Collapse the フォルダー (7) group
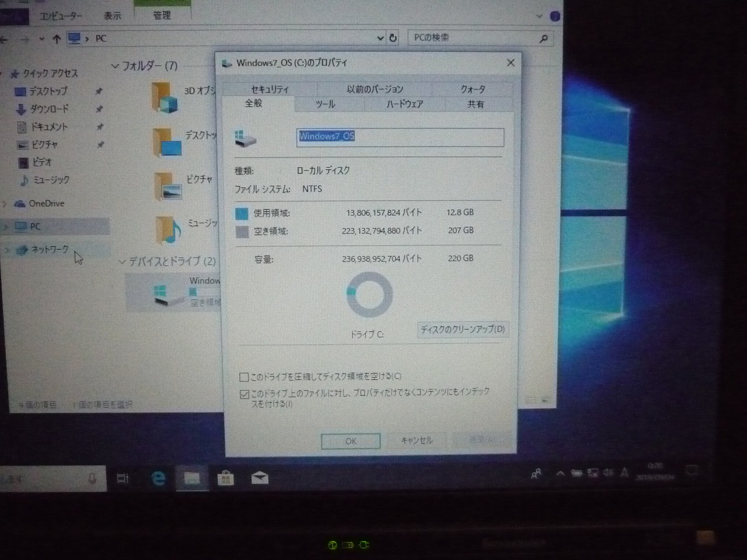This screenshot has height=560, width=747. coord(115,66)
